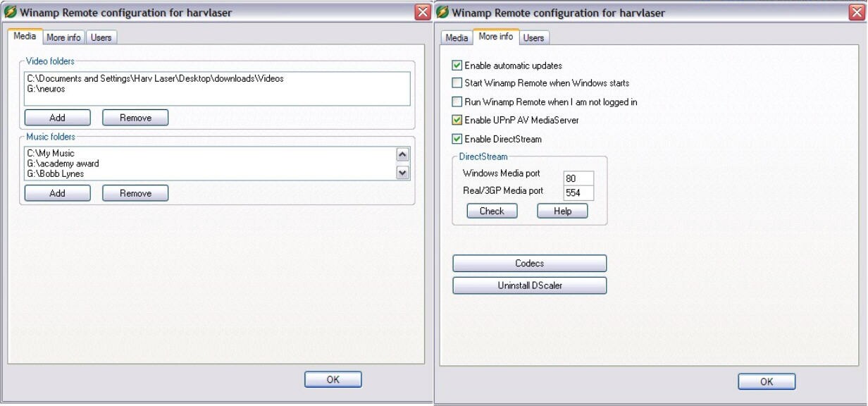Enable Run Winamp Remote when not logged in

[x=457, y=101]
